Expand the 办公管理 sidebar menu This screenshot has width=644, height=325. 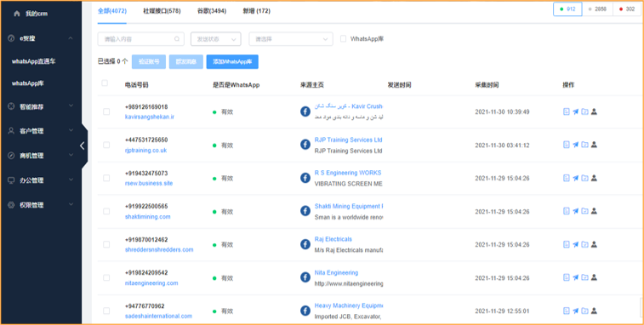[x=71, y=180]
